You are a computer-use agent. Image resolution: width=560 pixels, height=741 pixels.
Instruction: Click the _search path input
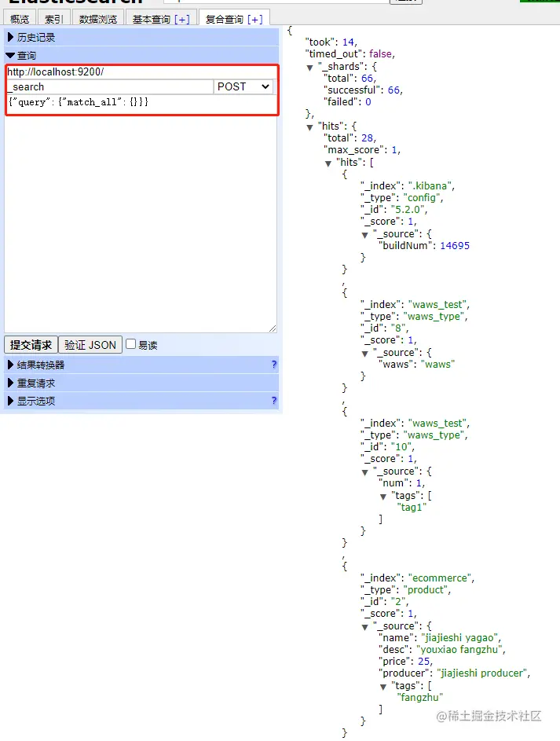tap(110, 87)
